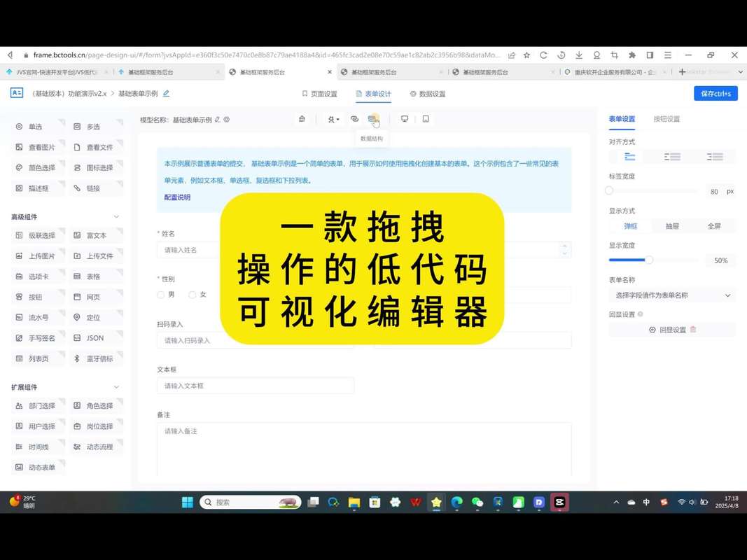The width and height of the screenshot is (747, 560).
Task: Open the 表单名称 field dropdown
Action: pyautogui.click(x=672, y=295)
